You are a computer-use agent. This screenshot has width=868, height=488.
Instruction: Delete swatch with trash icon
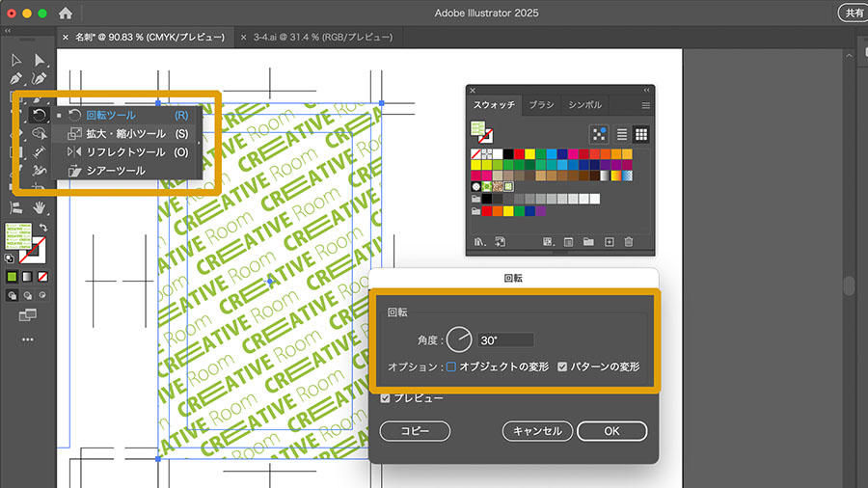coord(628,242)
